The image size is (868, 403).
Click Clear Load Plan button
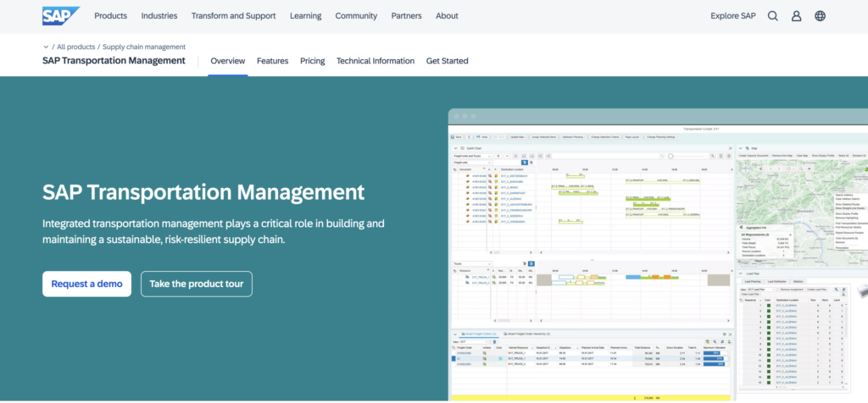tap(751, 294)
